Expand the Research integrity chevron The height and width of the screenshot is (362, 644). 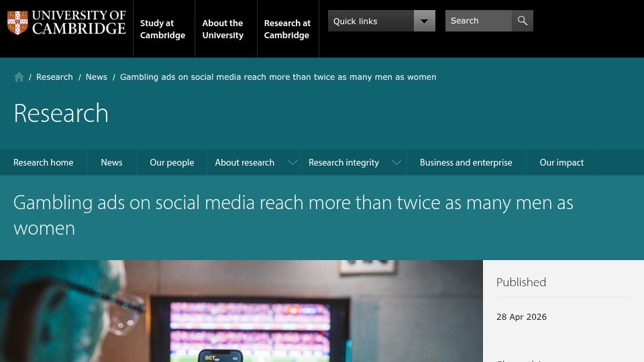pos(396,162)
